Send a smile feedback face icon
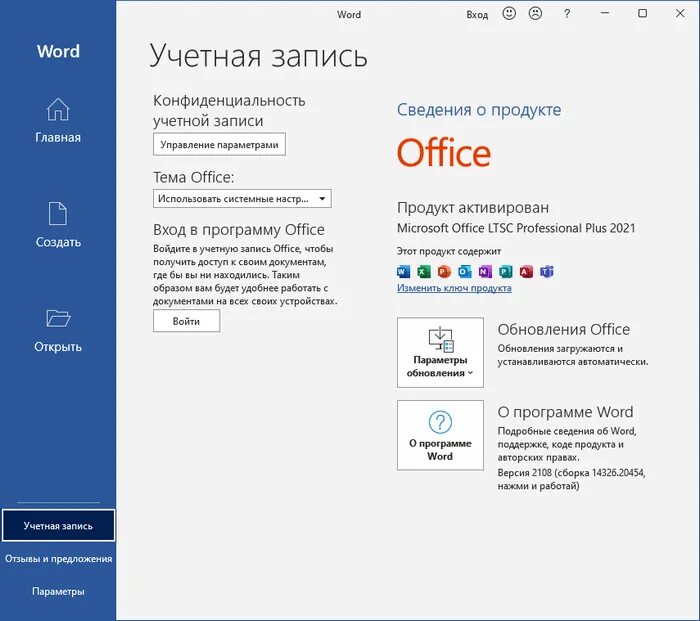This screenshot has width=700, height=621. tap(509, 13)
